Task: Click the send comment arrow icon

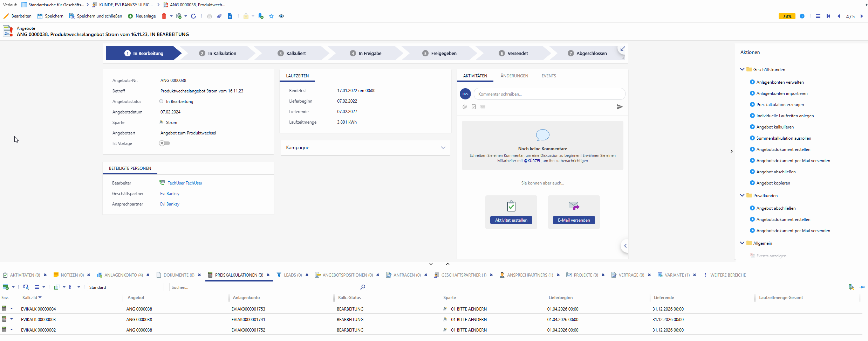Action: [x=620, y=107]
